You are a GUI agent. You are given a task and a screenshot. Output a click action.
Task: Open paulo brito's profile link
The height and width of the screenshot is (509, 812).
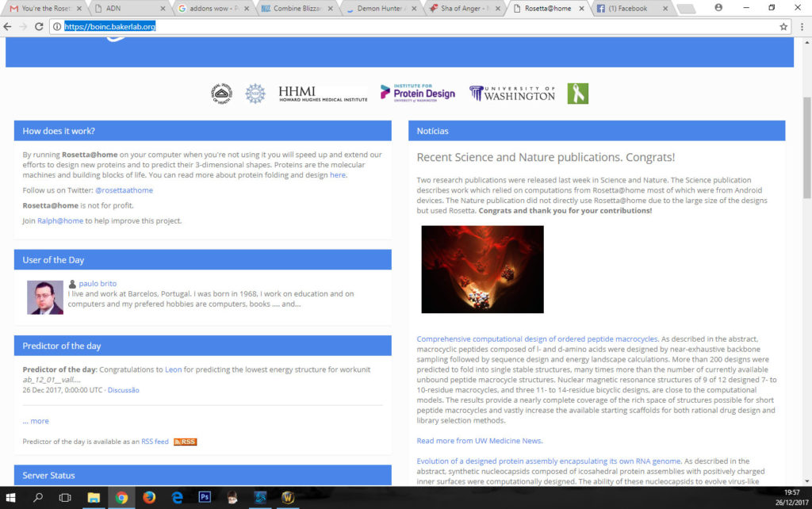tap(98, 284)
